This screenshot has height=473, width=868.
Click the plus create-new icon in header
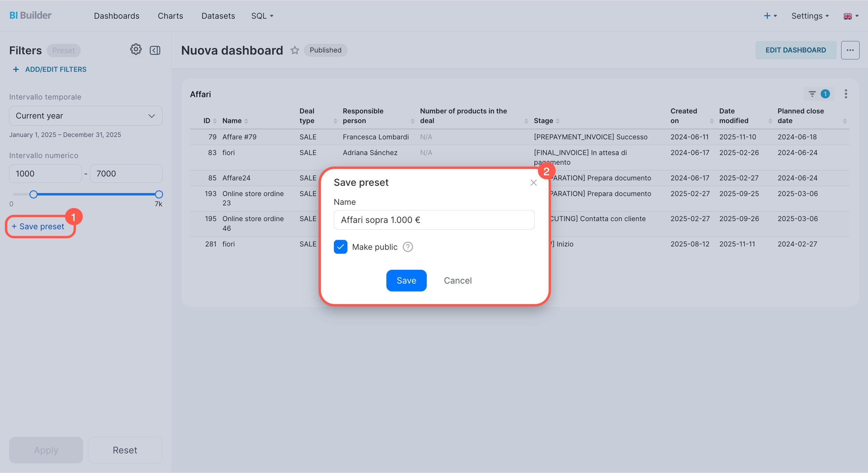point(767,16)
